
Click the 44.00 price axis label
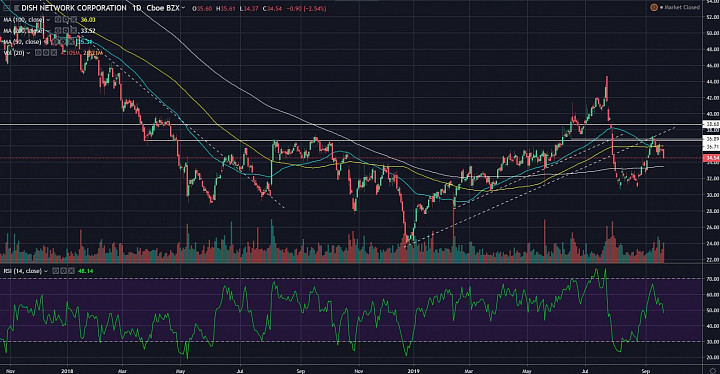(713, 82)
